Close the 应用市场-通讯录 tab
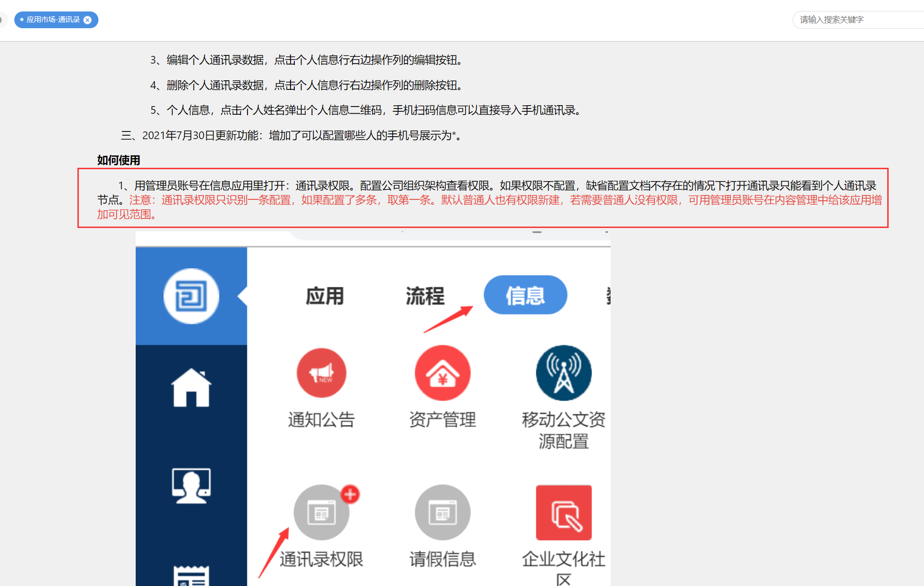The width and height of the screenshot is (924, 586). coord(87,20)
